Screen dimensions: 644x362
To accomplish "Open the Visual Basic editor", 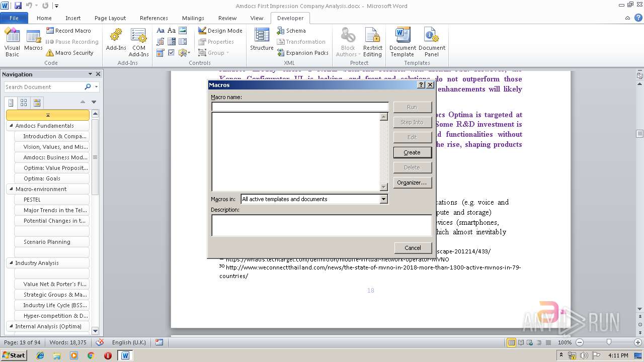I will pyautogui.click(x=12, y=42).
